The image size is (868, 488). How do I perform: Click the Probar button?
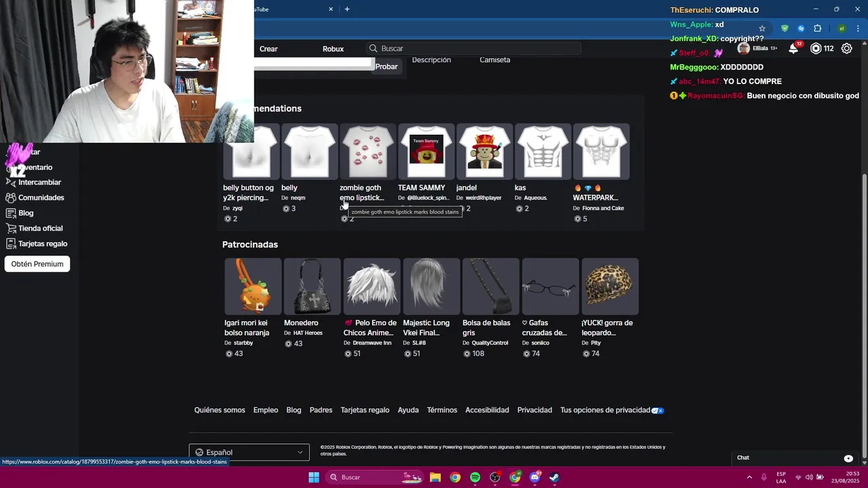pos(387,66)
